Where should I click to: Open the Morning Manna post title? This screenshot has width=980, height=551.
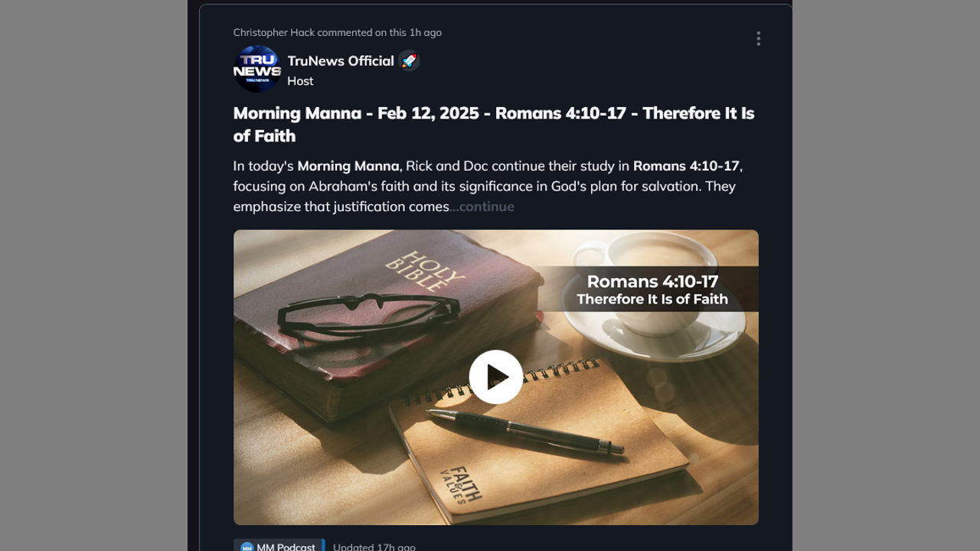click(494, 124)
